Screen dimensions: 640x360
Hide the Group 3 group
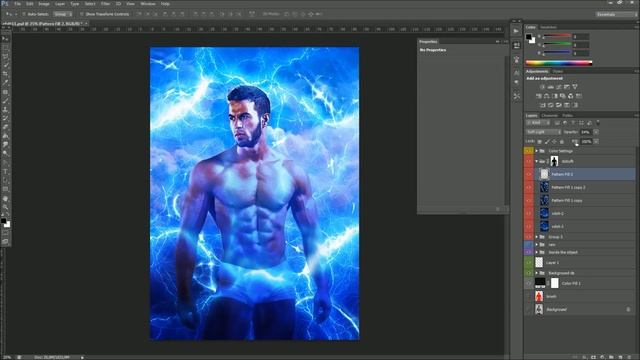click(x=529, y=237)
